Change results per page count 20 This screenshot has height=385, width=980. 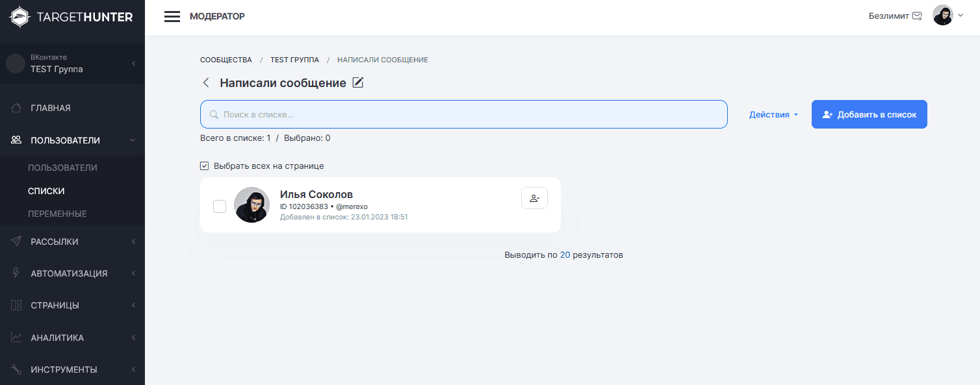[565, 255]
